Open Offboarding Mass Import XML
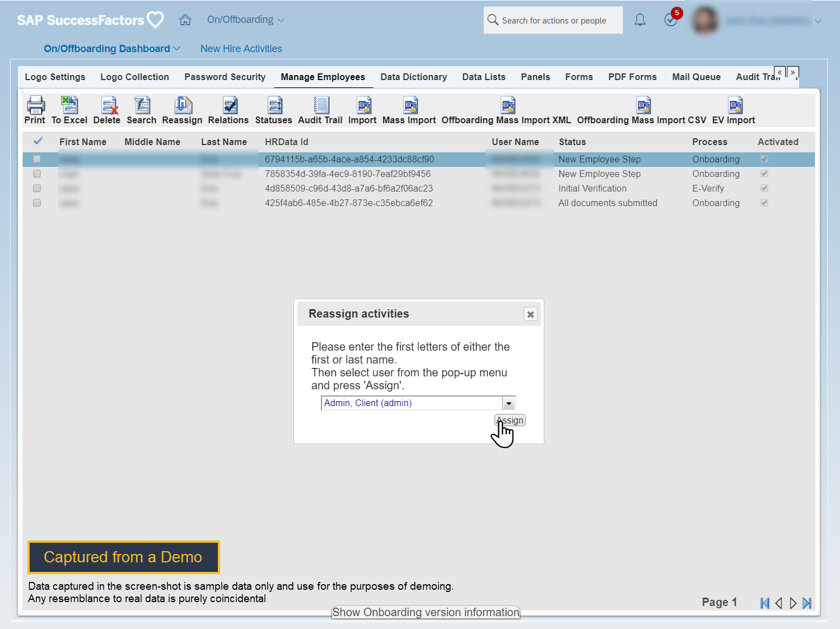This screenshot has height=629, width=840. [508, 105]
